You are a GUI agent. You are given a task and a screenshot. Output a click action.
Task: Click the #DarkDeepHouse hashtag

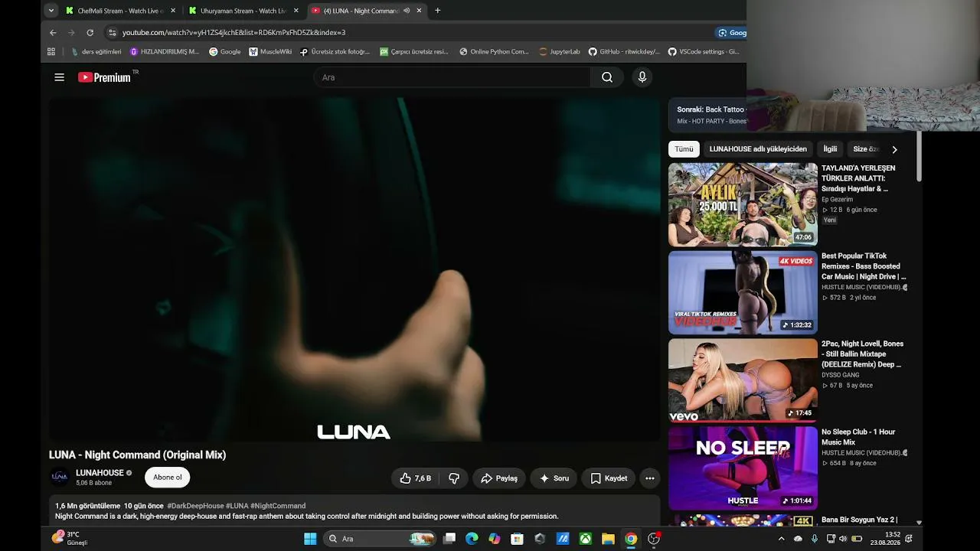pos(195,506)
